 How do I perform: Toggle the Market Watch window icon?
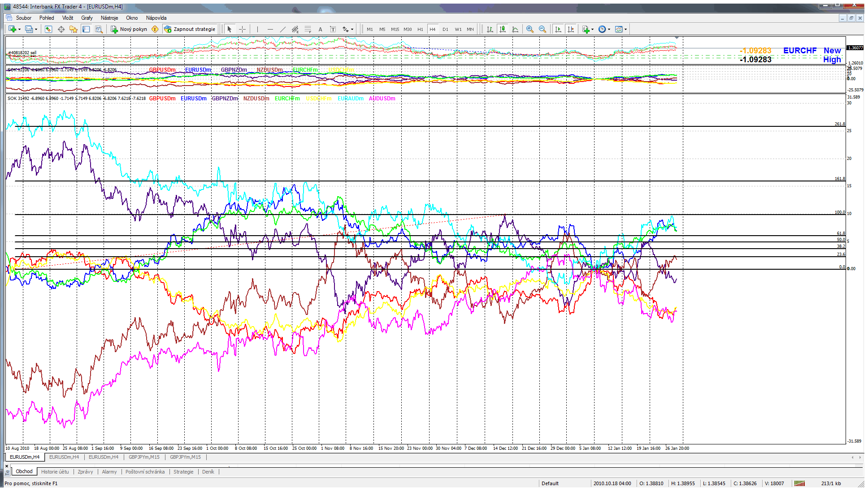click(x=48, y=29)
